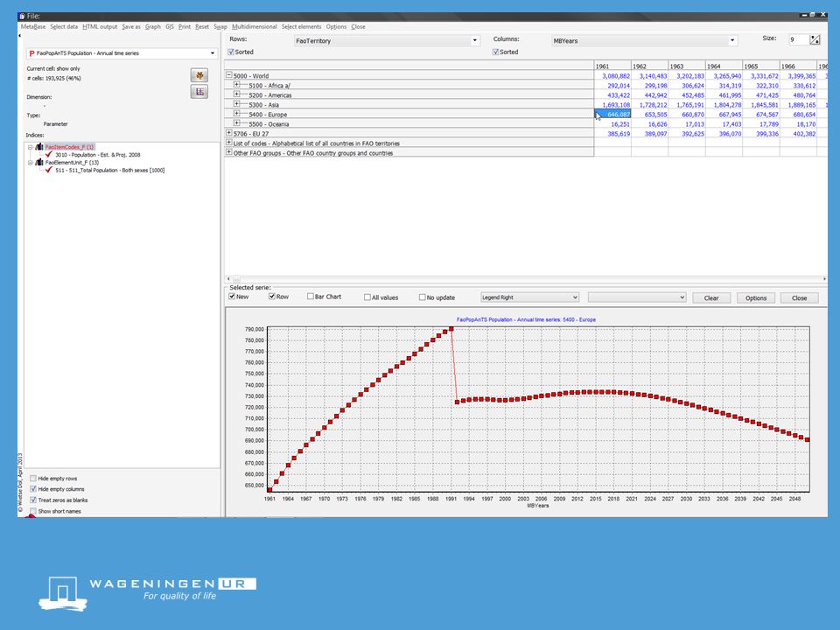Collapse the left panel using the small arrow
Viewport: 840px width, 630px height.
[x=20, y=36]
